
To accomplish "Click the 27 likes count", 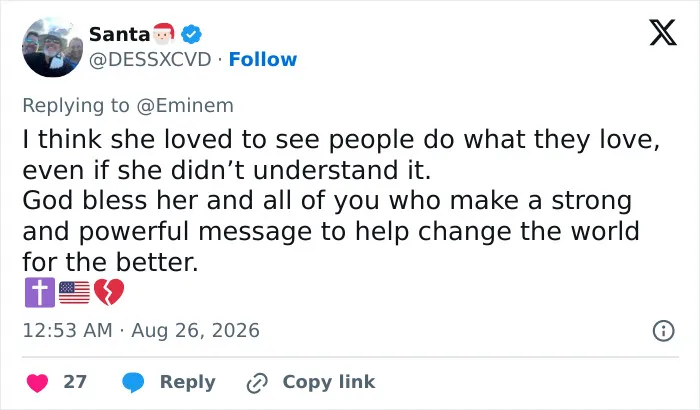I will pos(75,382).
